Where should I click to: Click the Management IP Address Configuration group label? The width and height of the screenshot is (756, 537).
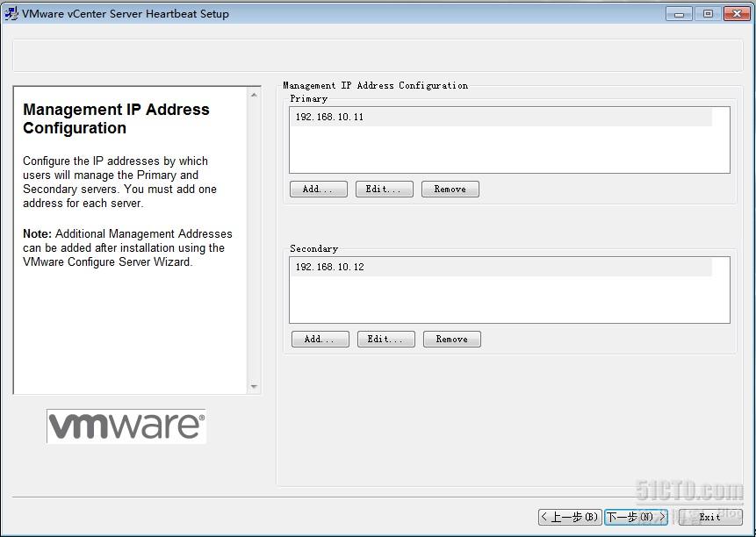click(x=375, y=85)
